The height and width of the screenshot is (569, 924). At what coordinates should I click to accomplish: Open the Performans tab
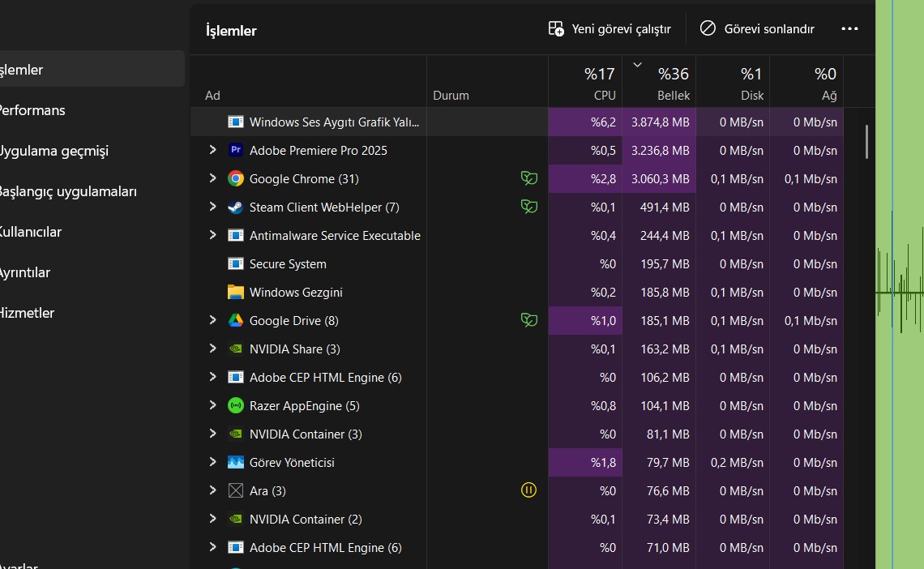pyautogui.click(x=32, y=110)
